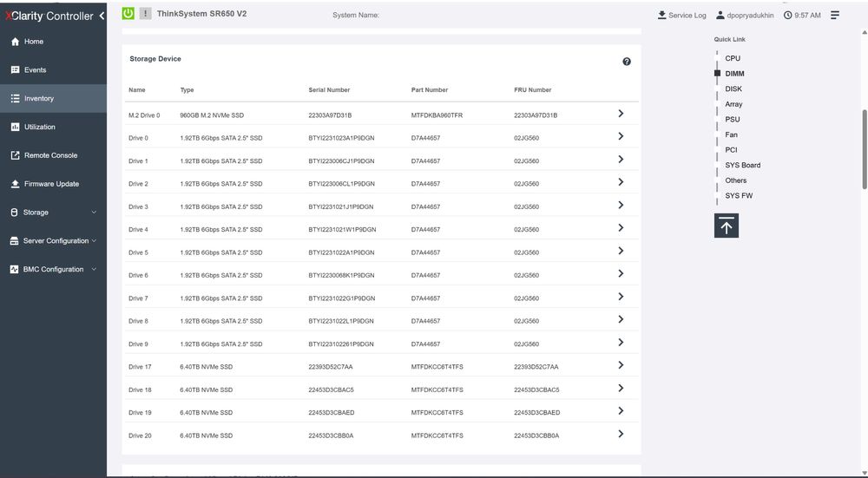Expand details for Drive 2 row

click(x=621, y=182)
